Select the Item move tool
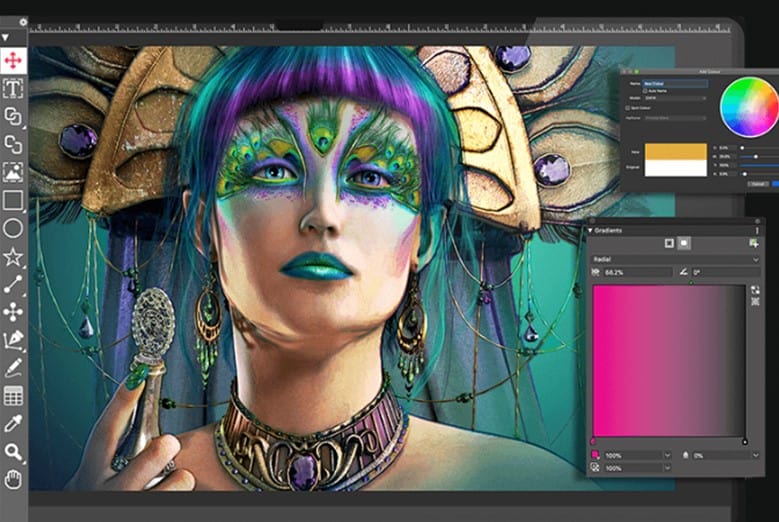This screenshot has width=779, height=522. coord(13,61)
